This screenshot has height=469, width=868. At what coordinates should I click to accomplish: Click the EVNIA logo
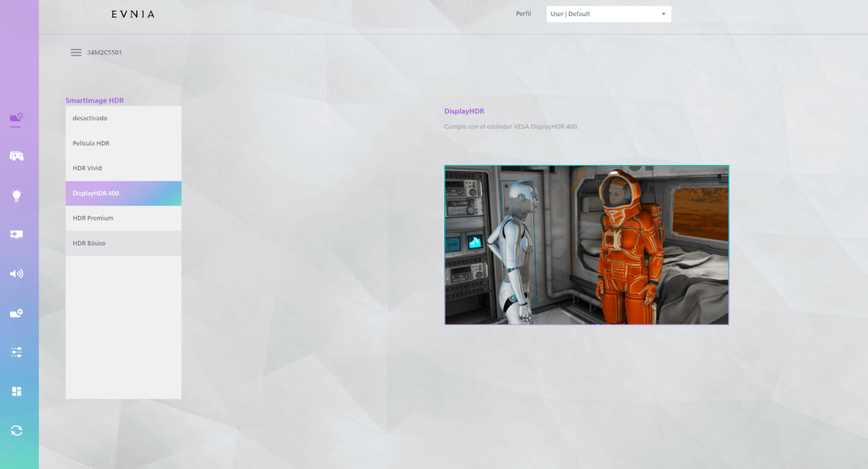(x=133, y=14)
